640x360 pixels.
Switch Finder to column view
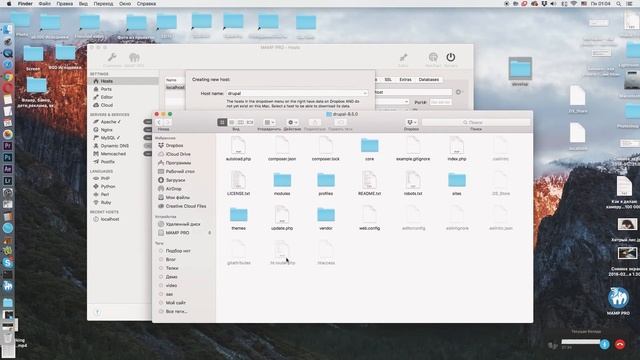[x=241, y=122]
